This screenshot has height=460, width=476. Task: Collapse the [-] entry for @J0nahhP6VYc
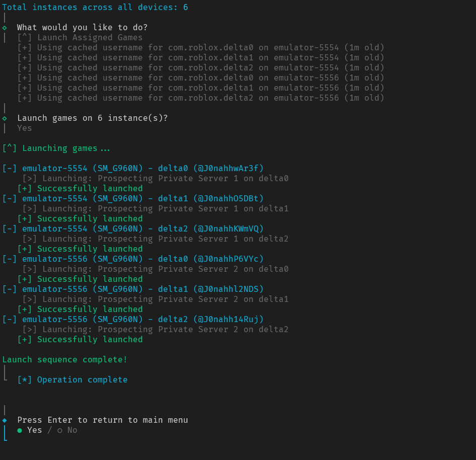[x=10, y=259]
